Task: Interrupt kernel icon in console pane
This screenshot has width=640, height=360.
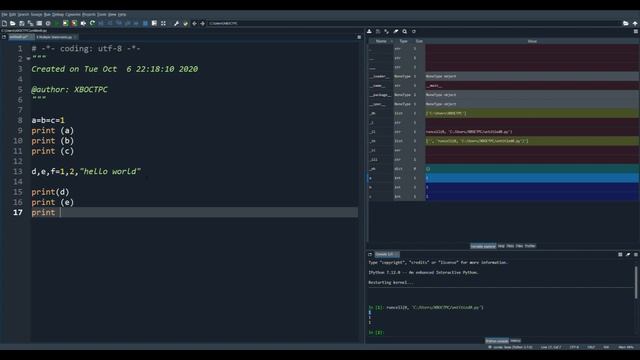Action: (x=620, y=254)
